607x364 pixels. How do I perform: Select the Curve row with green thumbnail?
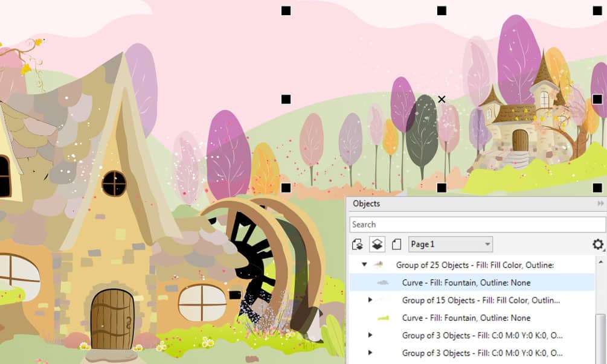[x=472, y=318]
